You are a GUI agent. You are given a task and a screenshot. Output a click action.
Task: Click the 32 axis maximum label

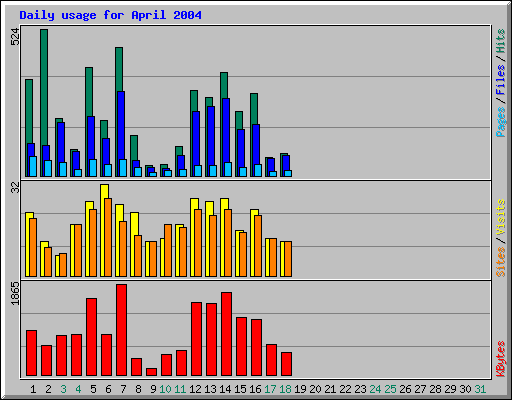point(15,188)
